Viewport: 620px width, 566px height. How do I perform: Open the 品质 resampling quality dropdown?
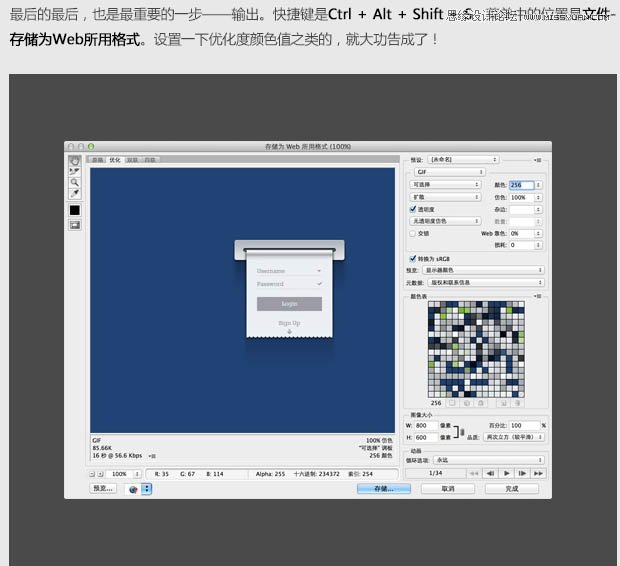point(514,437)
